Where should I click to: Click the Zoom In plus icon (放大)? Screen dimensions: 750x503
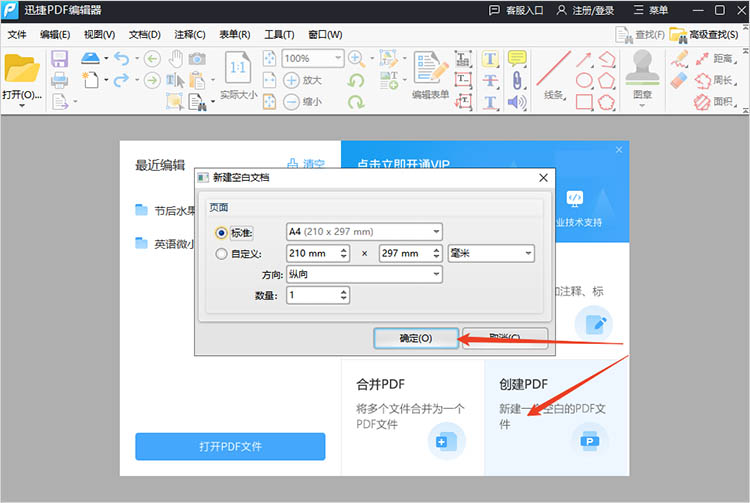pyautogui.click(x=291, y=80)
